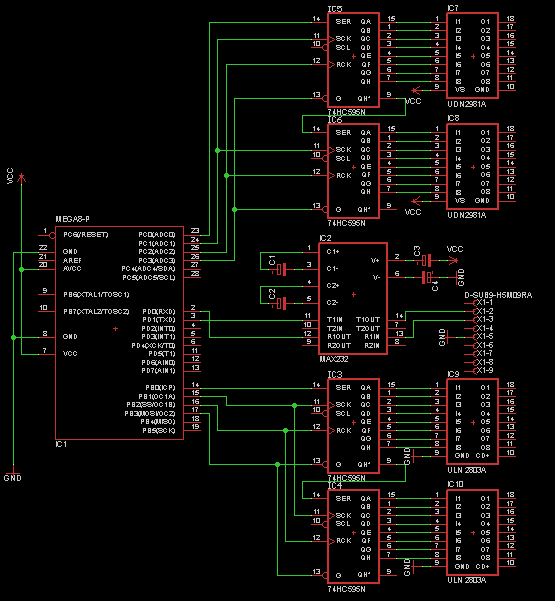This screenshot has height=601, width=555.
Task: Click the T1IN pin label on MAX232
Action: coord(335,320)
